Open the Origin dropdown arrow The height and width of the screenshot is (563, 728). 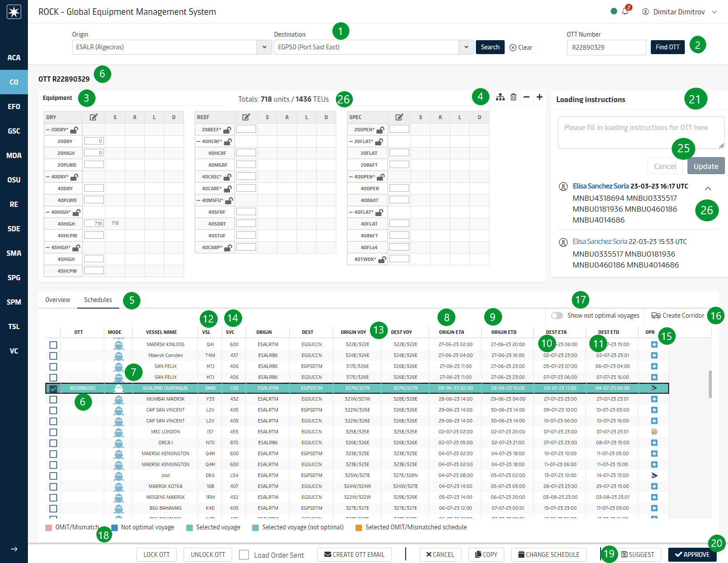click(x=264, y=47)
